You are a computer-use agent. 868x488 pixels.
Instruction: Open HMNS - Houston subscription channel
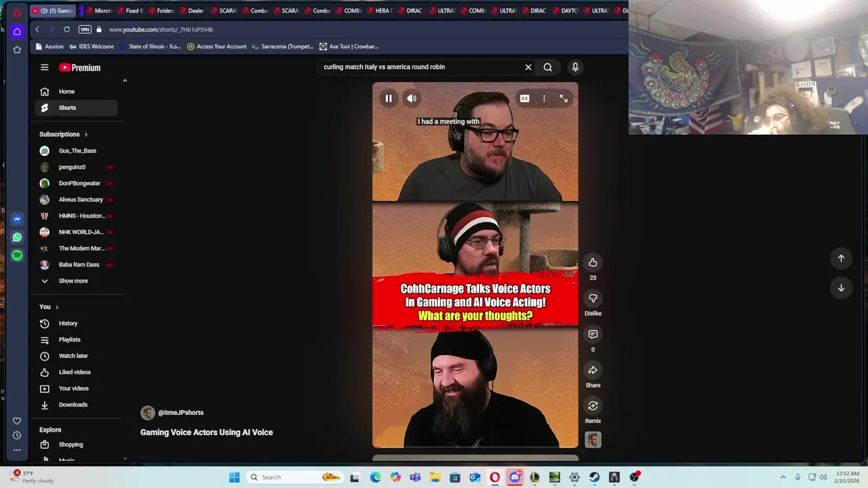[x=76, y=216]
